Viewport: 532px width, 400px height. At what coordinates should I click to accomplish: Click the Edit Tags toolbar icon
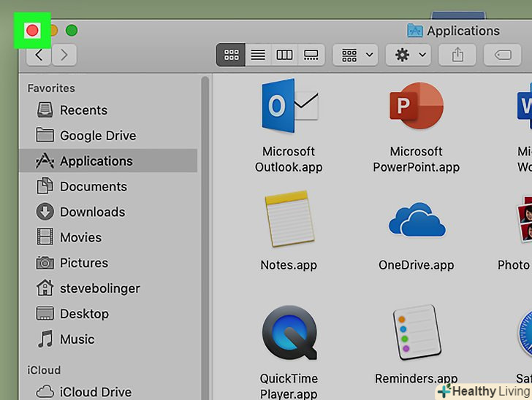503,55
